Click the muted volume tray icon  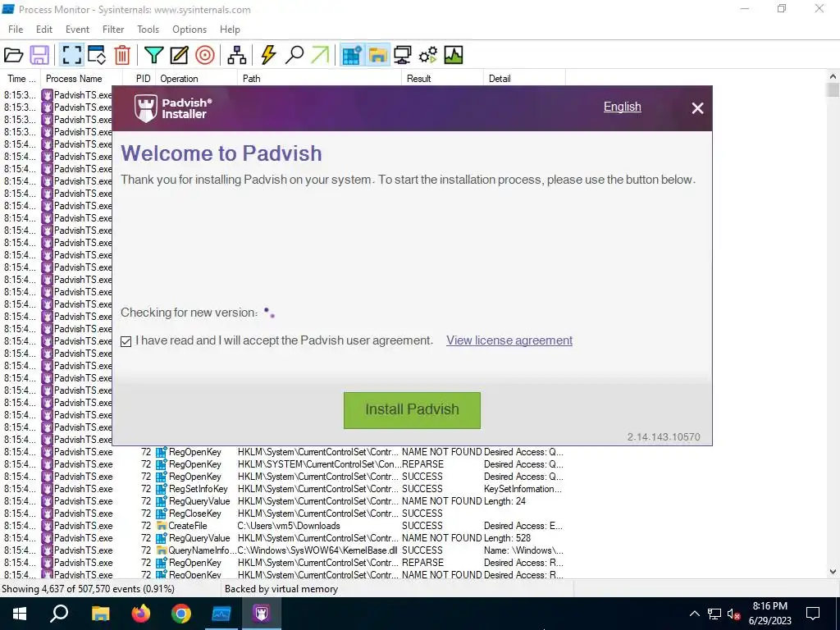733,614
